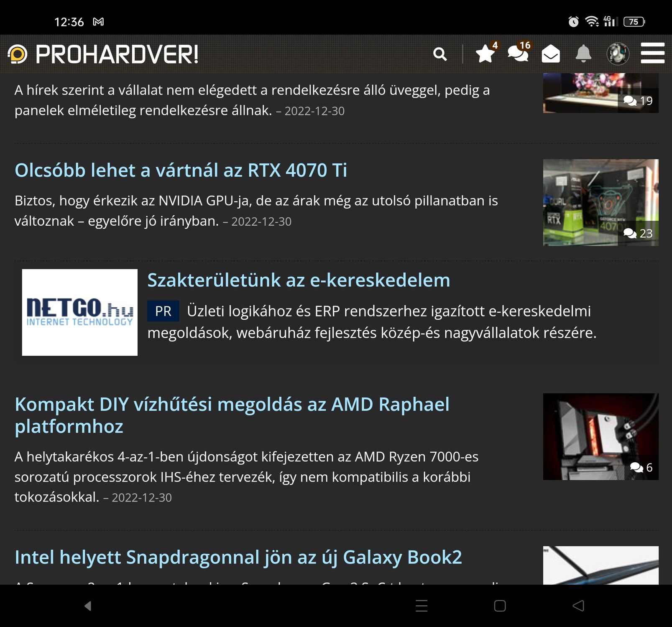The image size is (672, 627).
Task: Open forum comments icon with 16 badge
Action: click(519, 53)
